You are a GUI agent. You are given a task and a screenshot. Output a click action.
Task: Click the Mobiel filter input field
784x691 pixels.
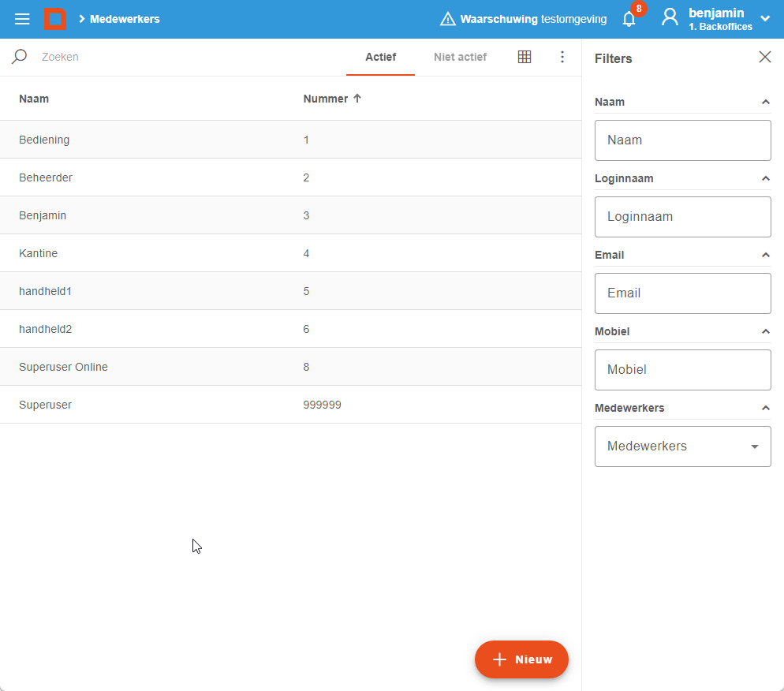pyautogui.click(x=683, y=370)
